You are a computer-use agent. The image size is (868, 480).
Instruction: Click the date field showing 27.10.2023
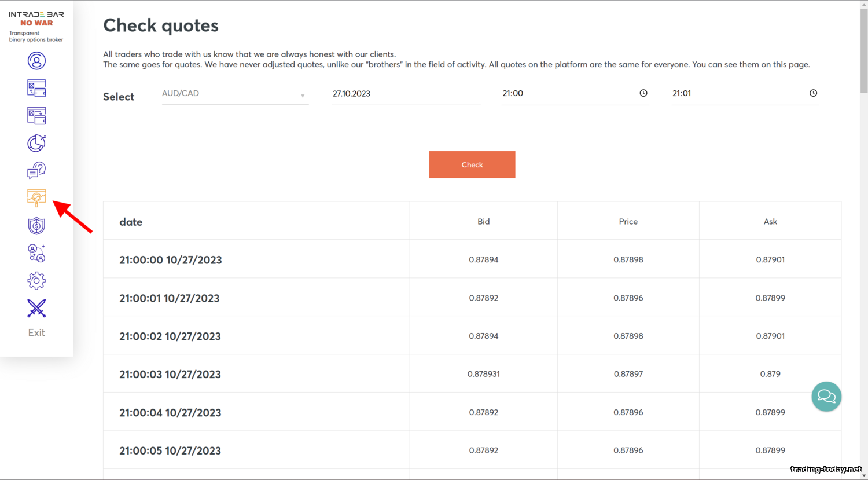(406, 94)
